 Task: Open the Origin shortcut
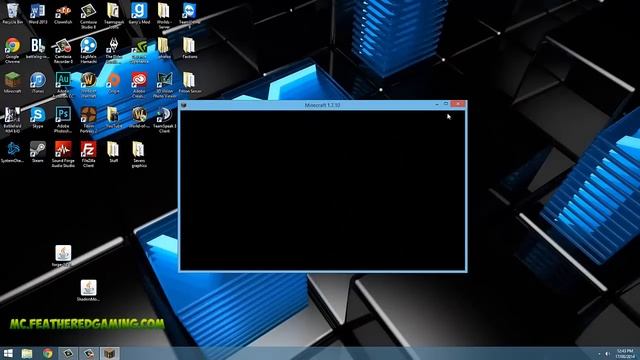tap(113, 83)
